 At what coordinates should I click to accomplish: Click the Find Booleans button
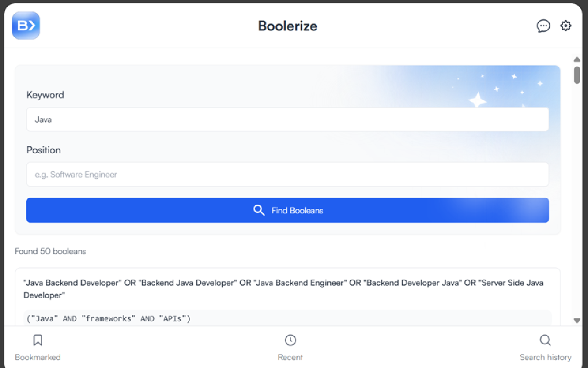coord(288,210)
